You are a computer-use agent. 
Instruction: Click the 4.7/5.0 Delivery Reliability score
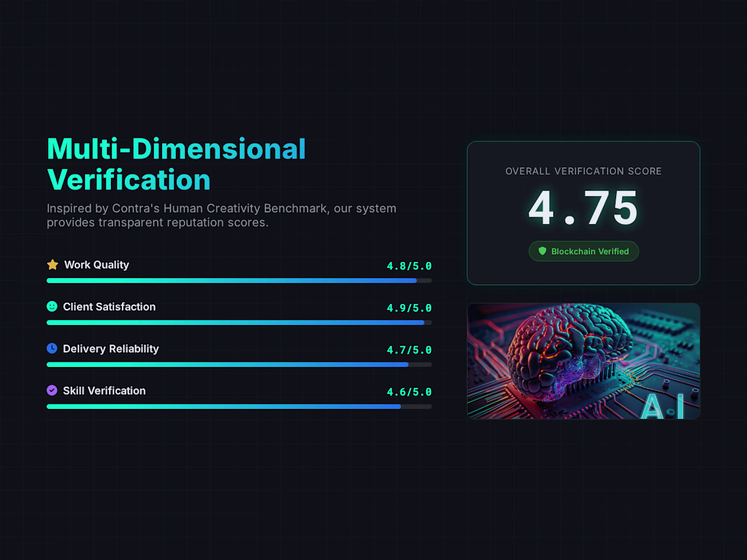pos(409,350)
